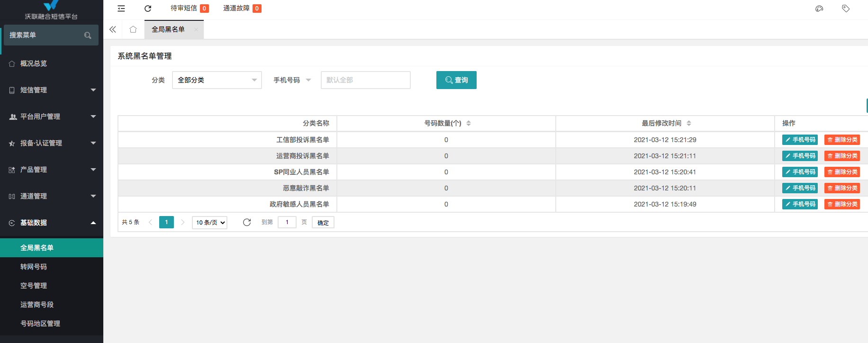The width and height of the screenshot is (868, 343).
Task: Open 转网号码 in the sidebar
Action: [34, 267]
